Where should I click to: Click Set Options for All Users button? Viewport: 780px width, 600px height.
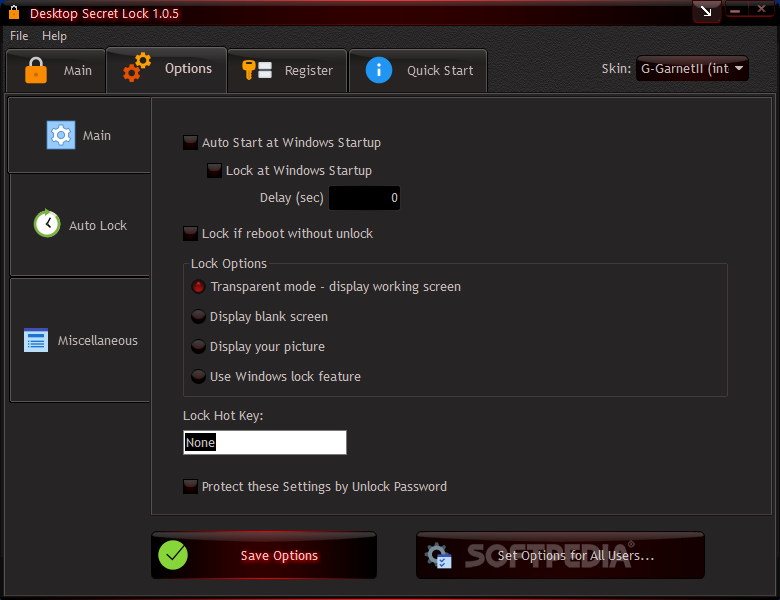(x=560, y=555)
